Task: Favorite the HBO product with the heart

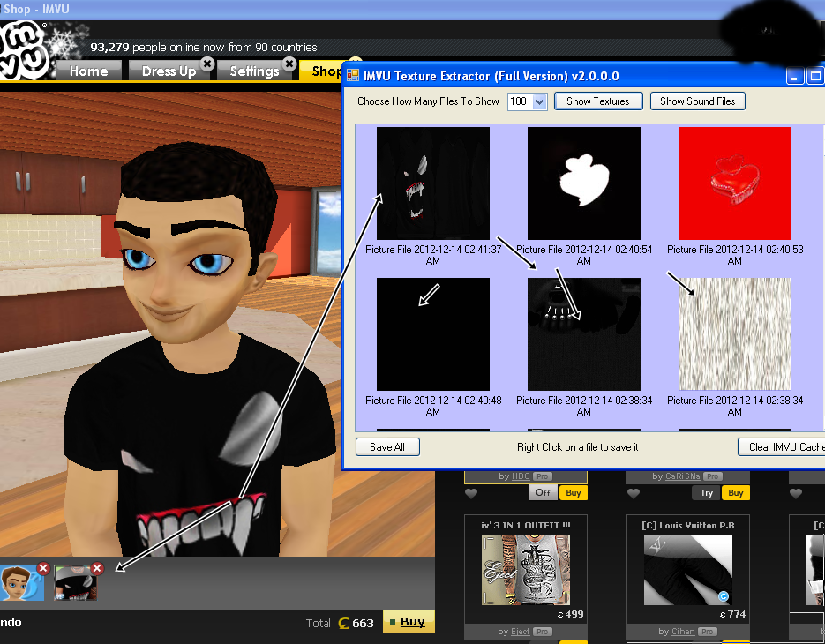Action: point(472,492)
